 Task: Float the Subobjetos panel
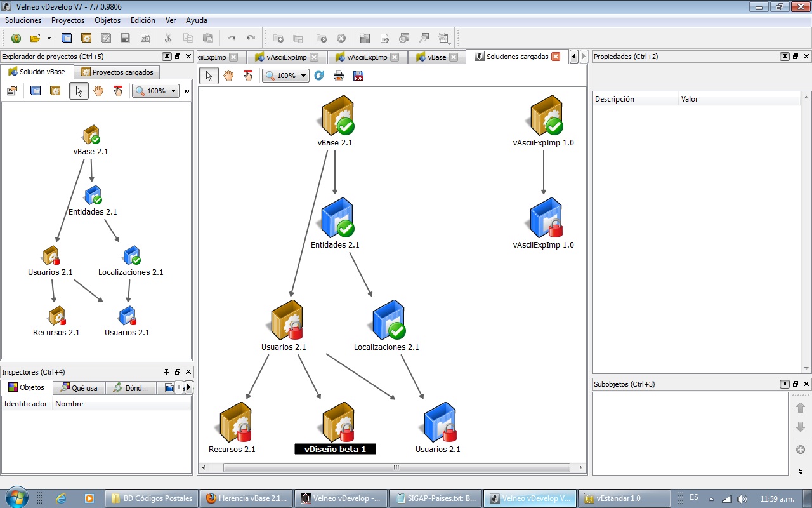(796, 384)
